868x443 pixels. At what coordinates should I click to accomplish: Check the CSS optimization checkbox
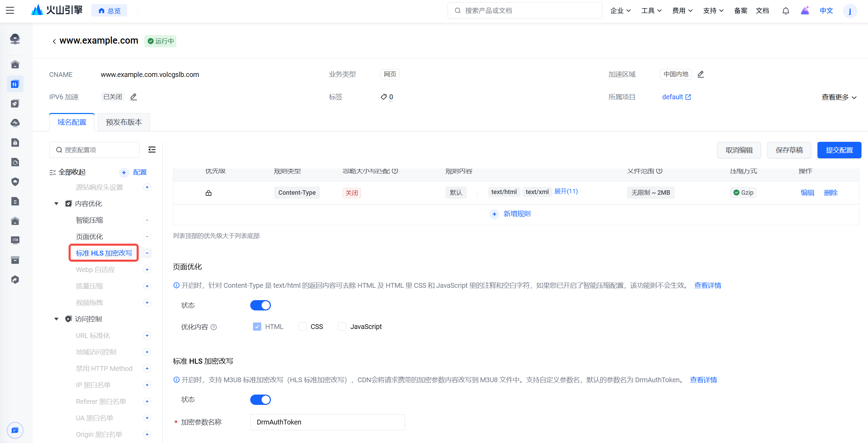click(x=302, y=327)
